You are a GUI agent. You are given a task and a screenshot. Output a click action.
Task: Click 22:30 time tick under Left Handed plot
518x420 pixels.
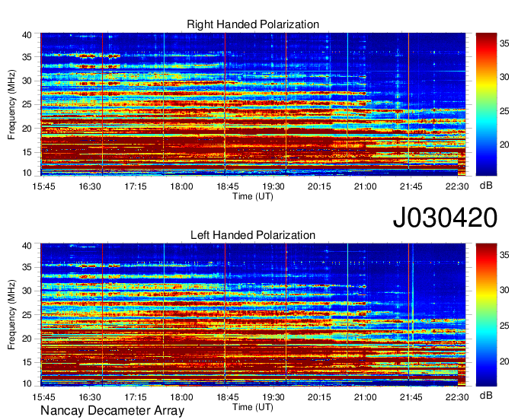point(457,397)
